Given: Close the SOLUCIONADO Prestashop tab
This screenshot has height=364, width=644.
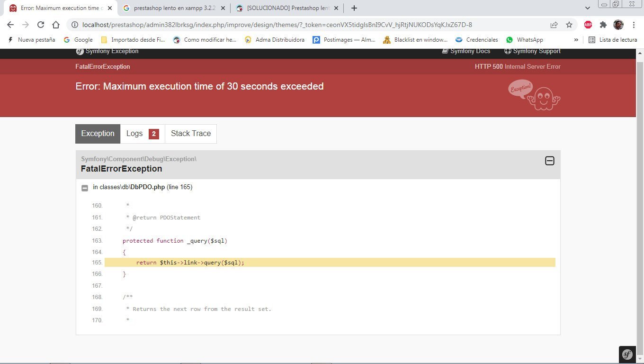Looking at the screenshot, I should click(335, 8).
